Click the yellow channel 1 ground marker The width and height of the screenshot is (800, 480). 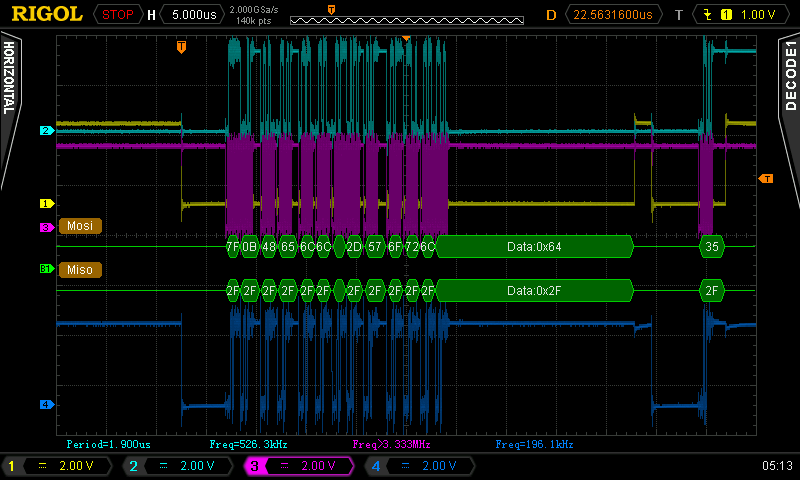coord(46,204)
